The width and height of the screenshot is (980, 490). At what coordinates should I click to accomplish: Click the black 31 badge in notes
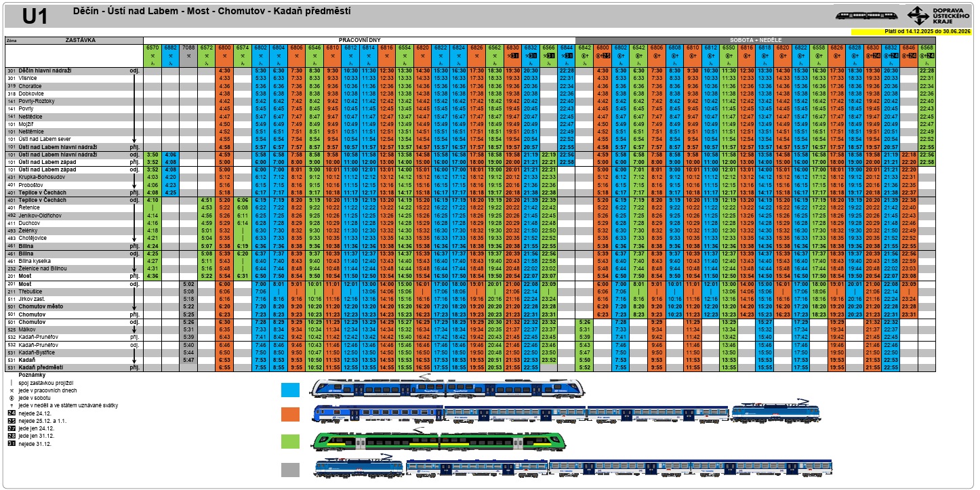pyautogui.click(x=12, y=444)
